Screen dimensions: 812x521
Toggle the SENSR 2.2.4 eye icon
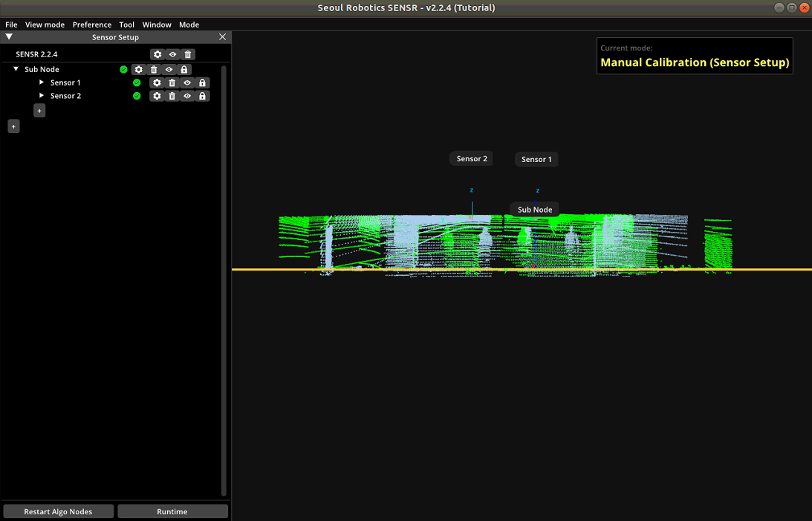(x=172, y=54)
